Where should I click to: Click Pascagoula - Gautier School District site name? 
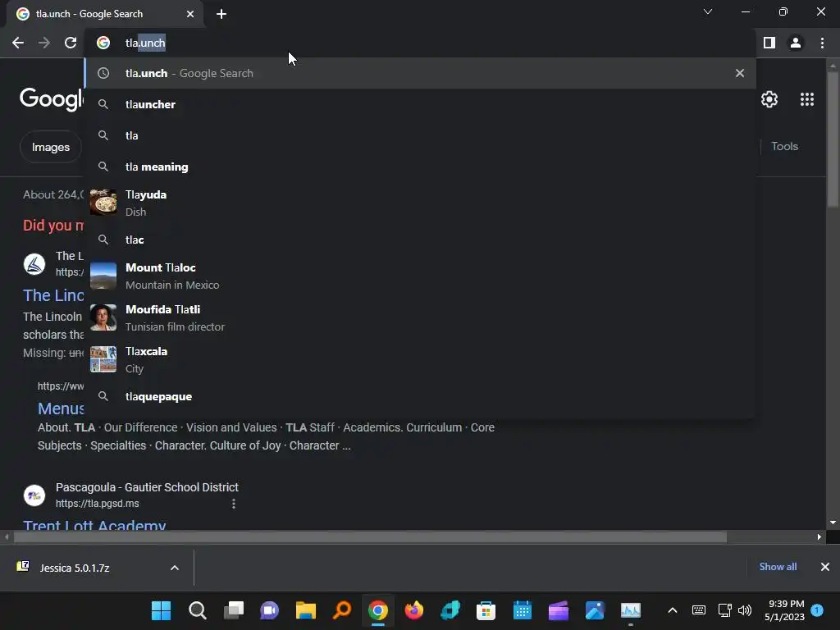[147, 487]
